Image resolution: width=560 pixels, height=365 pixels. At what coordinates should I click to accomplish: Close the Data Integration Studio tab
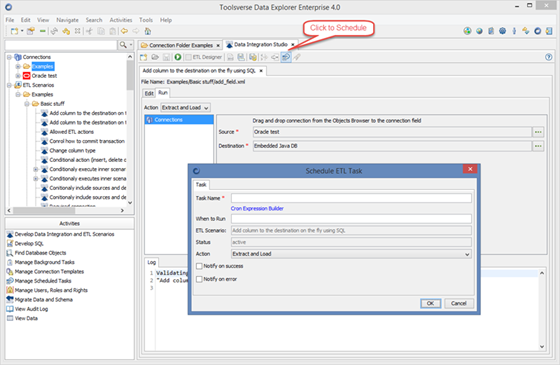point(292,45)
